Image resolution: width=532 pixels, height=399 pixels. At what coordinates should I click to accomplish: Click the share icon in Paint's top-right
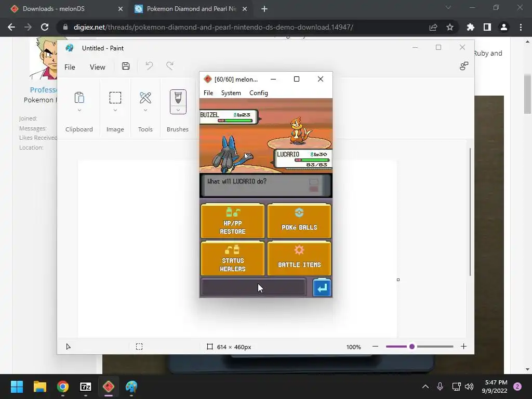(464, 66)
